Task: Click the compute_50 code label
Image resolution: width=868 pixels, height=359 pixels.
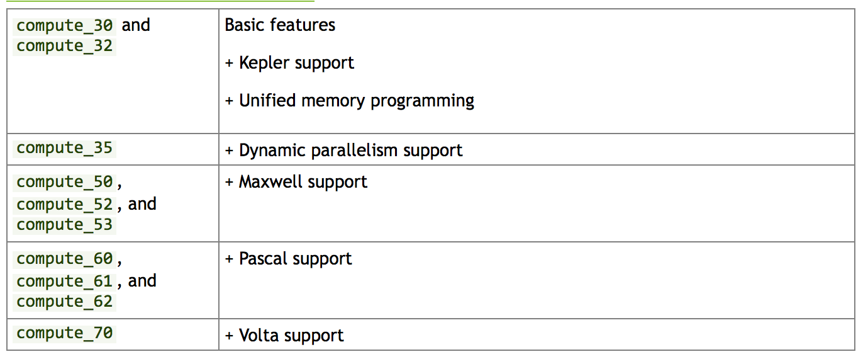Action: coord(65,182)
